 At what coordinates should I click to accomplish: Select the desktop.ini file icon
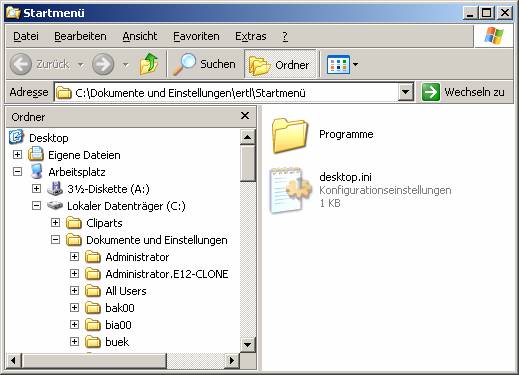(291, 190)
